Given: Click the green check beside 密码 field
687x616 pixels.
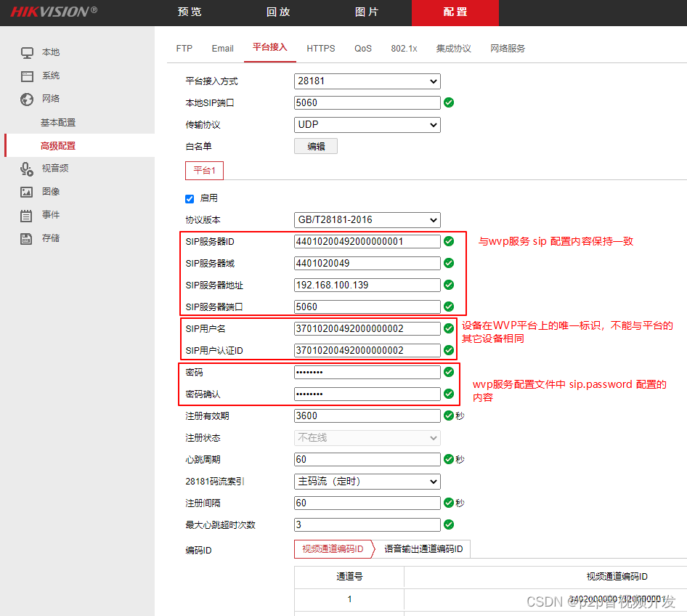Looking at the screenshot, I should point(449,372).
